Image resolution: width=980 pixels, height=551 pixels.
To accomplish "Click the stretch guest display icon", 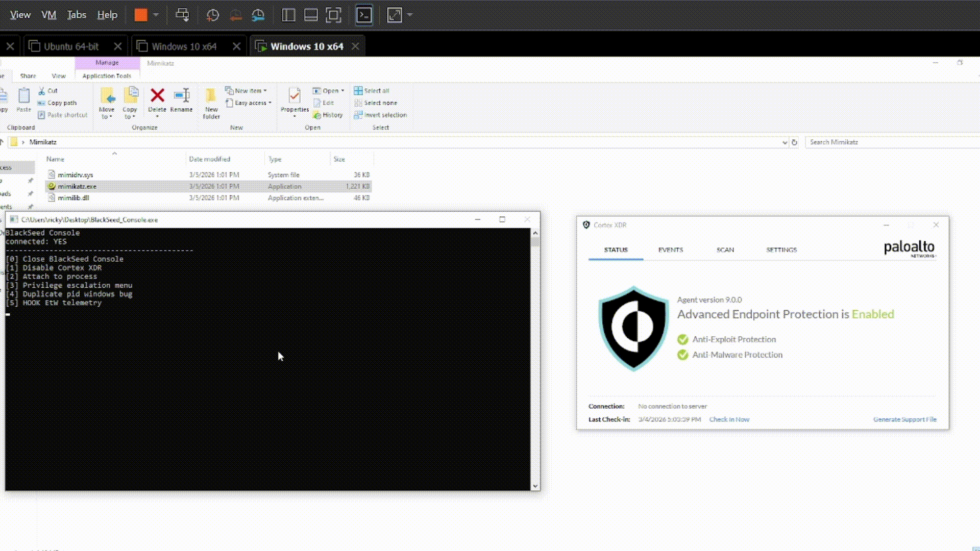I will point(395,15).
